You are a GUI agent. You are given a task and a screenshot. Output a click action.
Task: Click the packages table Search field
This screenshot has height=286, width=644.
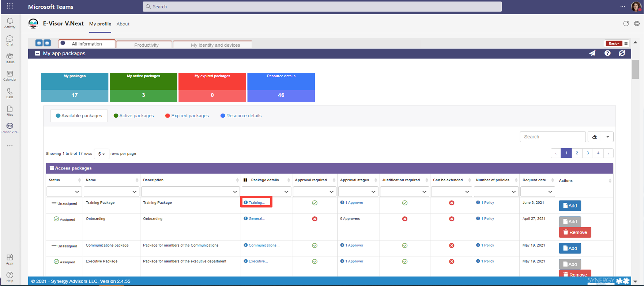point(553,137)
